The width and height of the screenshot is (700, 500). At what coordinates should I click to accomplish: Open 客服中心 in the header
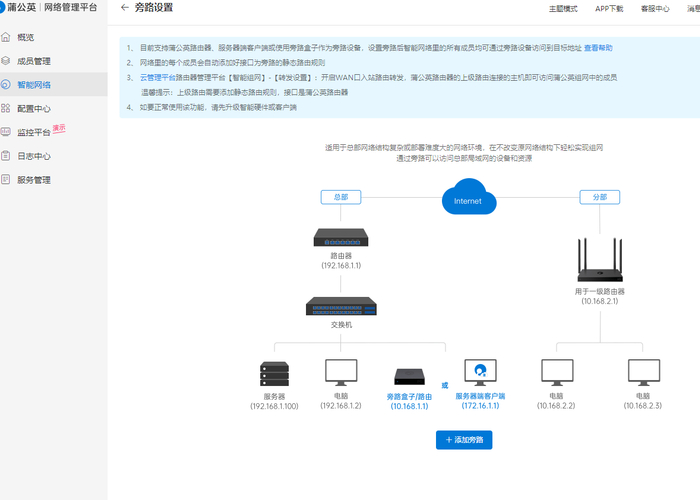click(655, 8)
